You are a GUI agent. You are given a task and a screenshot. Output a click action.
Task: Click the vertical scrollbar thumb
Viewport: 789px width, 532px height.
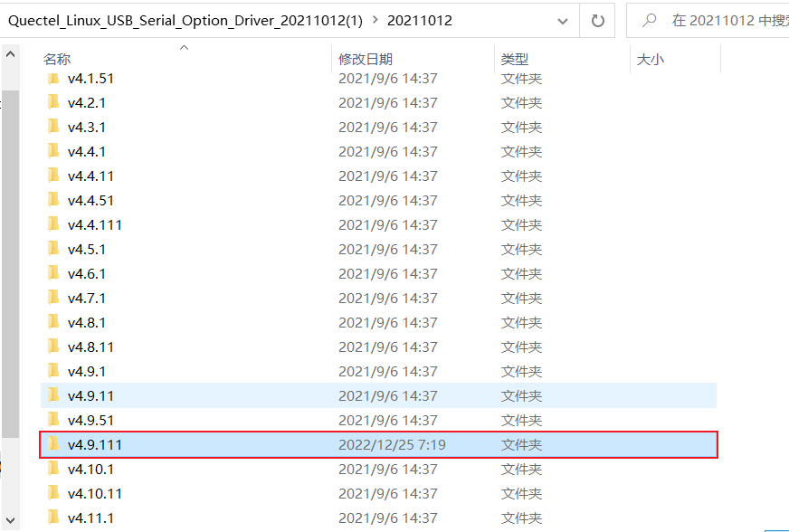click(11, 264)
